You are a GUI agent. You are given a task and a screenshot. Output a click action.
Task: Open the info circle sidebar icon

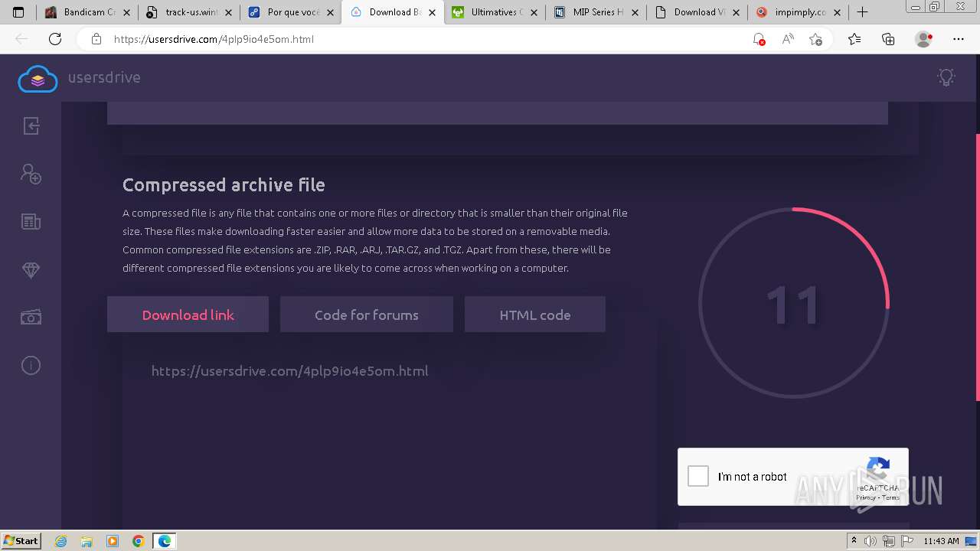click(x=31, y=365)
